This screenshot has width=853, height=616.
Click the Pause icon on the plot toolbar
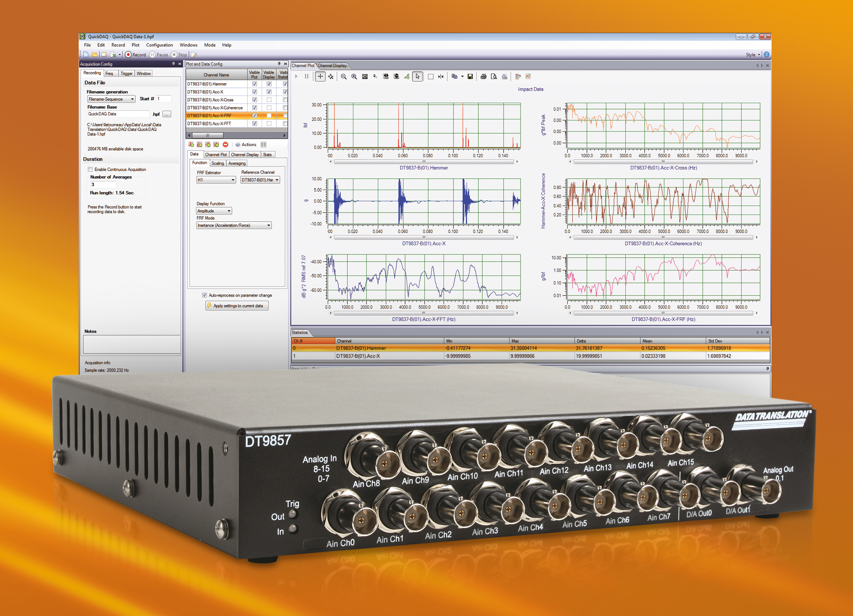click(306, 77)
